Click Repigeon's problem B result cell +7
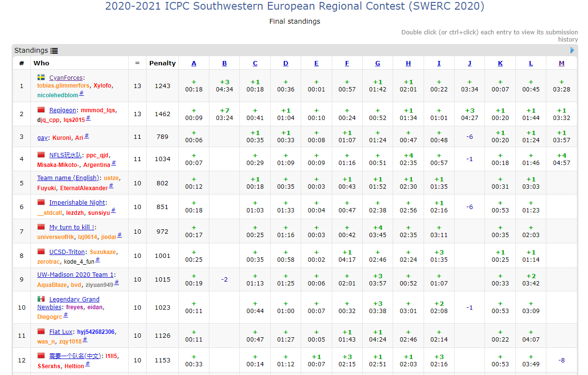 pos(224,114)
